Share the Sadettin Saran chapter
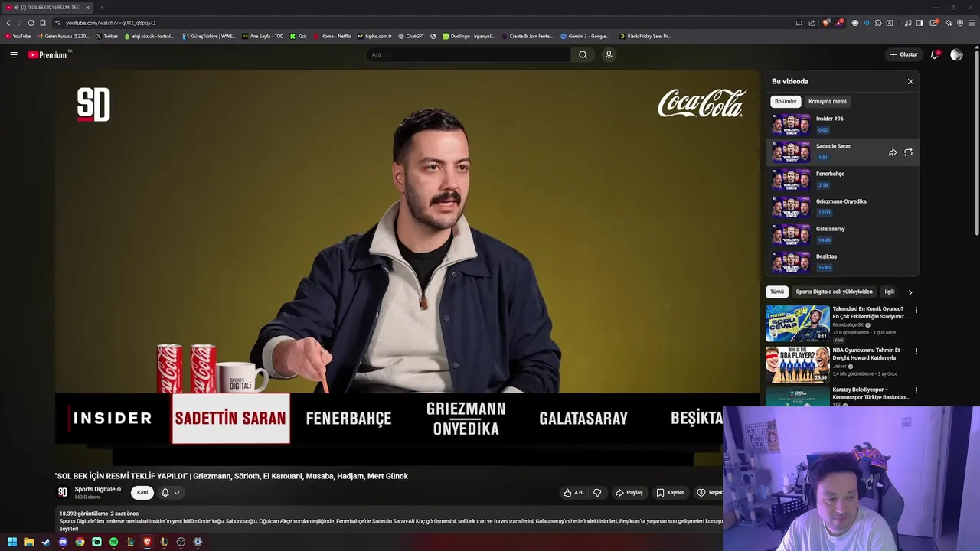The height and width of the screenshot is (551, 980). (893, 152)
